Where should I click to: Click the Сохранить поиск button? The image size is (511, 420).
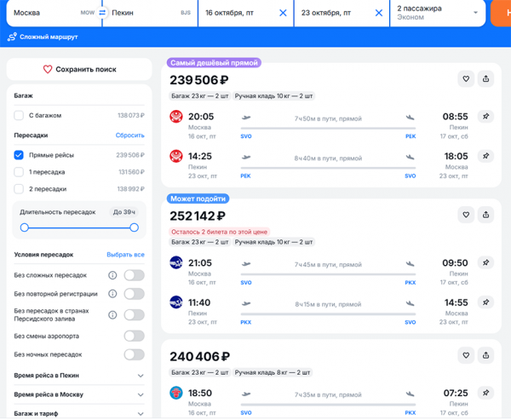click(x=79, y=70)
